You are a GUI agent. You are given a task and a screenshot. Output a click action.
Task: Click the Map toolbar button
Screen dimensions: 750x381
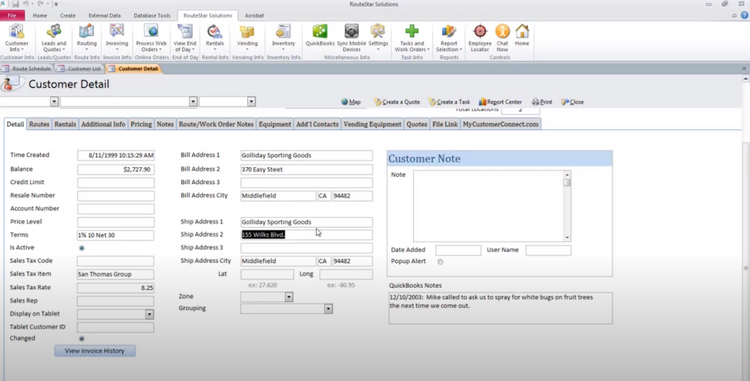pyautogui.click(x=351, y=102)
